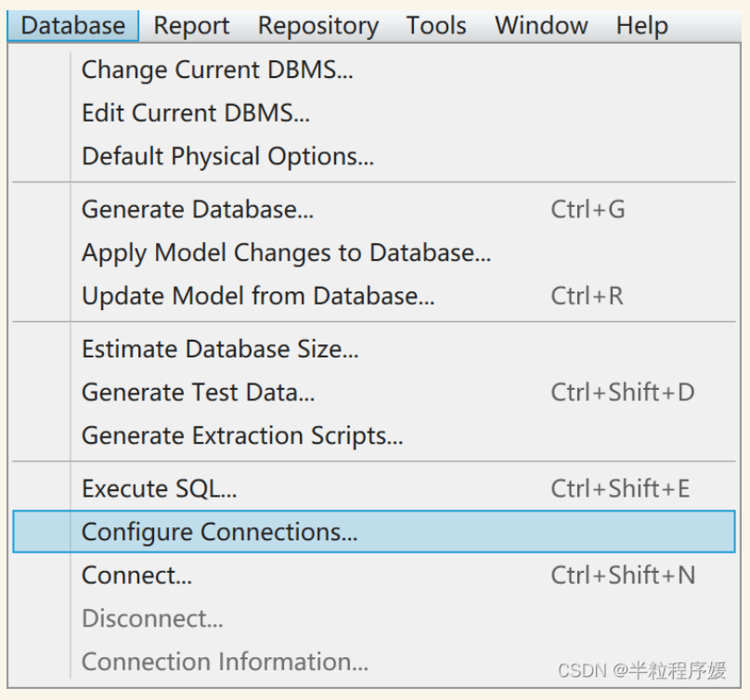Open the Tools menu
This screenshot has height=700, width=750.
pyautogui.click(x=436, y=25)
